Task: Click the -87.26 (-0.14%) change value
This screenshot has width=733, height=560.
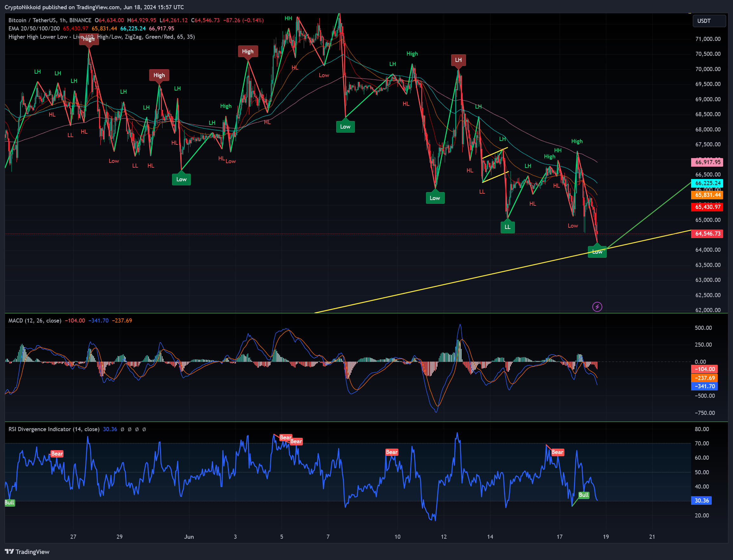Action: (x=243, y=20)
